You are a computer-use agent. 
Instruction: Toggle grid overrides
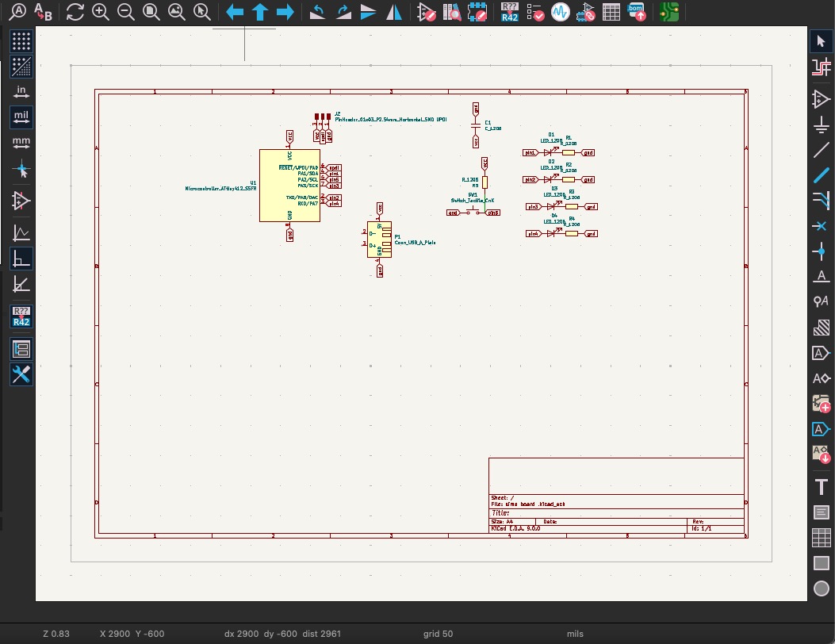click(x=21, y=67)
